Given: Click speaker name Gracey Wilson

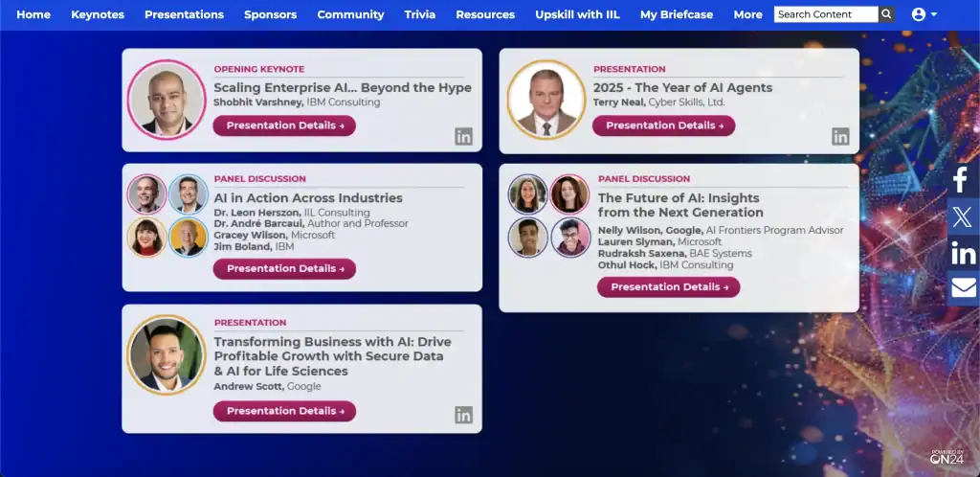Looking at the screenshot, I should 251,235.
